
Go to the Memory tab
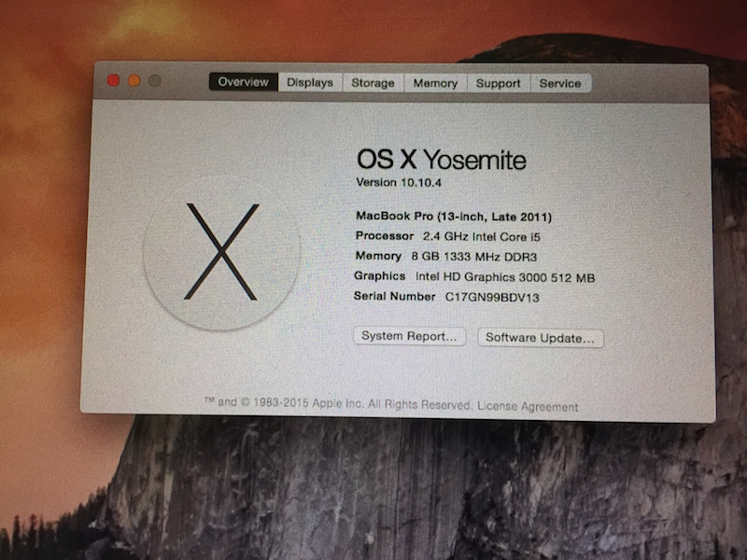(x=435, y=83)
